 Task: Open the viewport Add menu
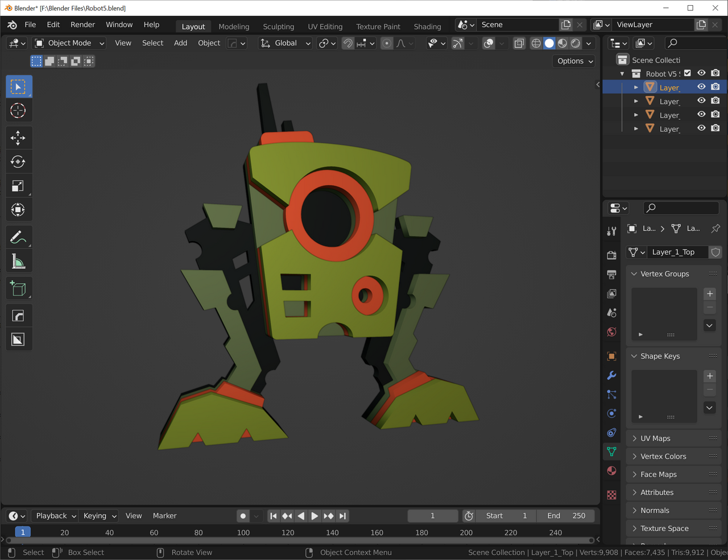180,43
